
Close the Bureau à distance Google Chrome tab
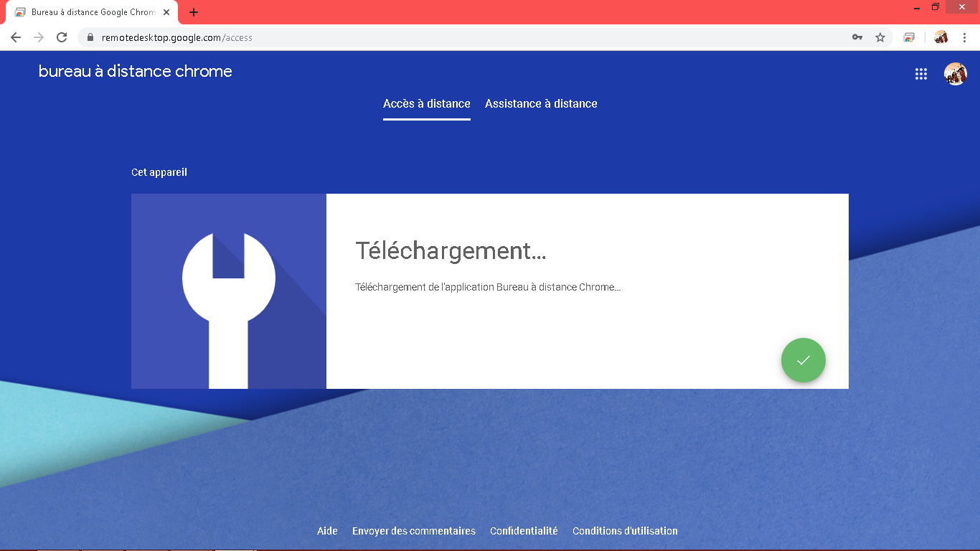coord(166,12)
